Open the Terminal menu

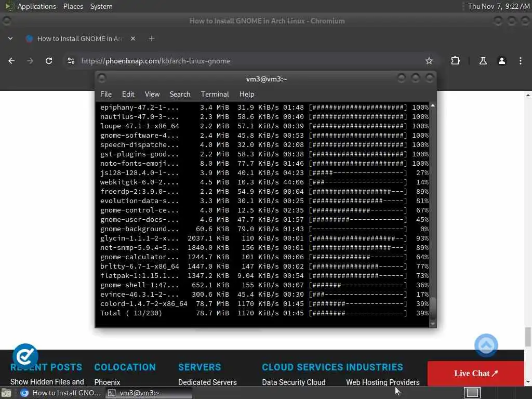click(x=215, y=94)
